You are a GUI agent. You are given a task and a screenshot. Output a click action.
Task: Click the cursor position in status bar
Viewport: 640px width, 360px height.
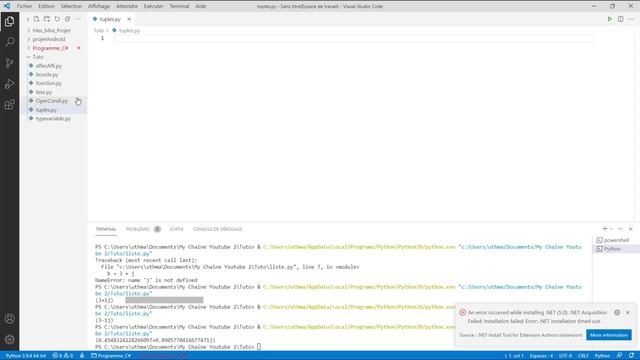click(514, 356)
